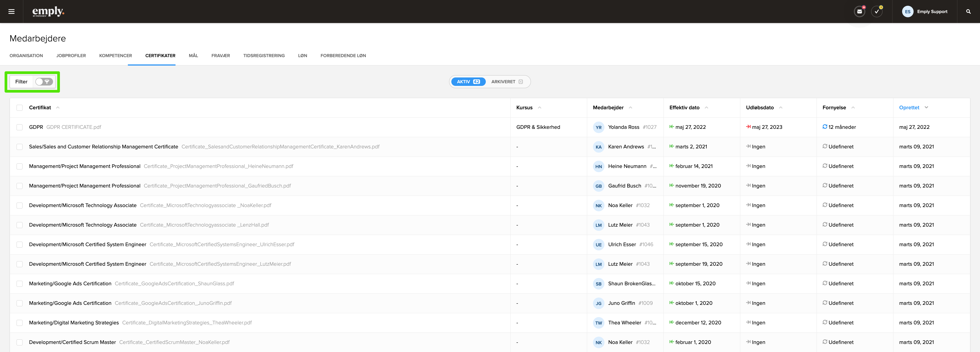
Task: Show Arkiveret certificates
Action: point(507,81)
